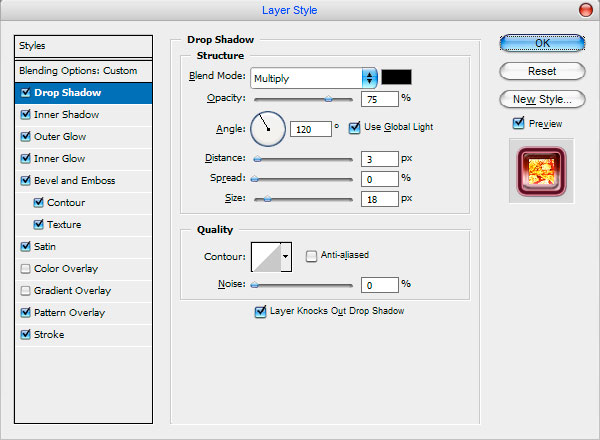Image resolution: width=600 pixels, height=440 pixels.
Task: Open the Inner Shadow settings row
Action: 83,115
